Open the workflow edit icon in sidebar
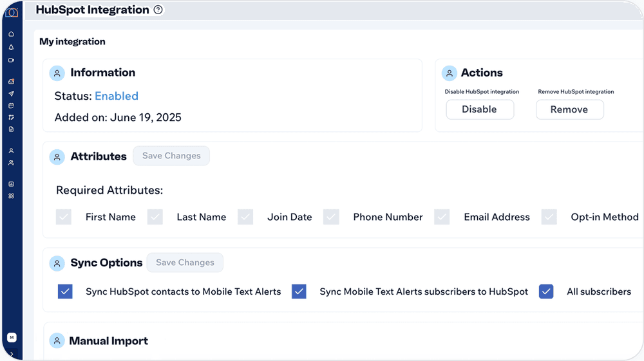Screen dimensions: 644x361 pyautogui.click(x=12, y=117)
